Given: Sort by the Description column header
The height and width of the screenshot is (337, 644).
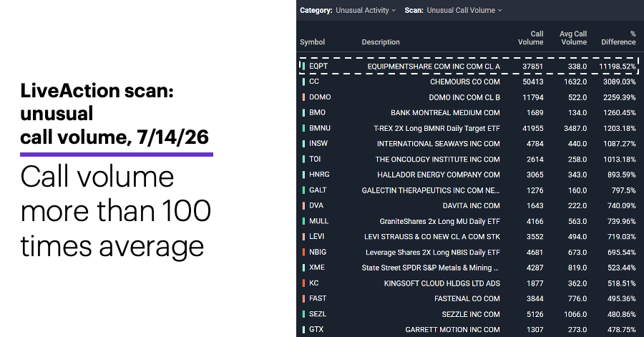Looking at the screenshot, I should [x=381, y=42].
